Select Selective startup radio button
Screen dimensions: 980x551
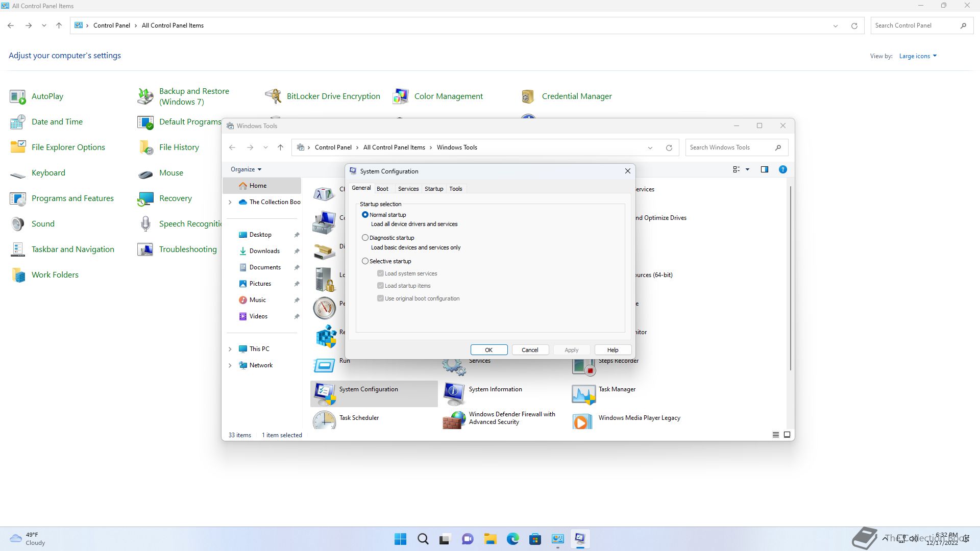365,261
